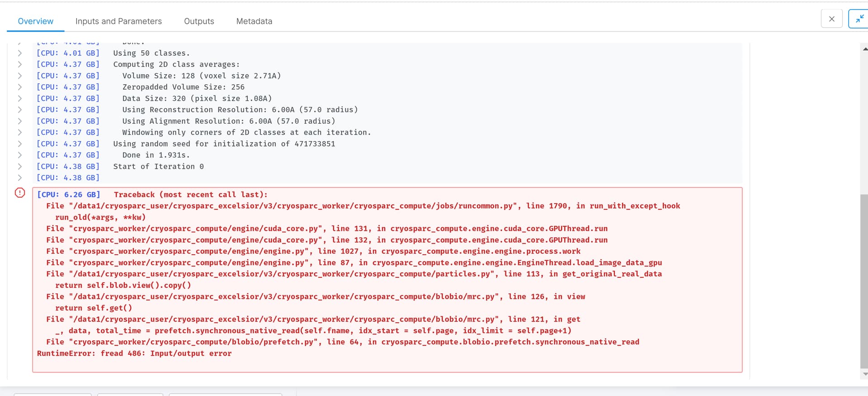Screen dimensions: 868x396
Task: Click 'Data Size: 320 (pixel size 1.08A)' text
Action: [x=197, y=98]
